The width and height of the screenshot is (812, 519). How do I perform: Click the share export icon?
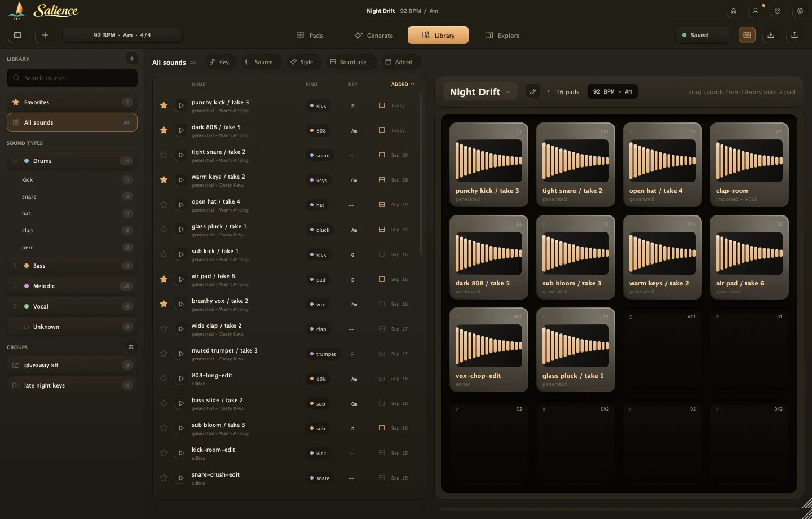(x=795, y=35)
